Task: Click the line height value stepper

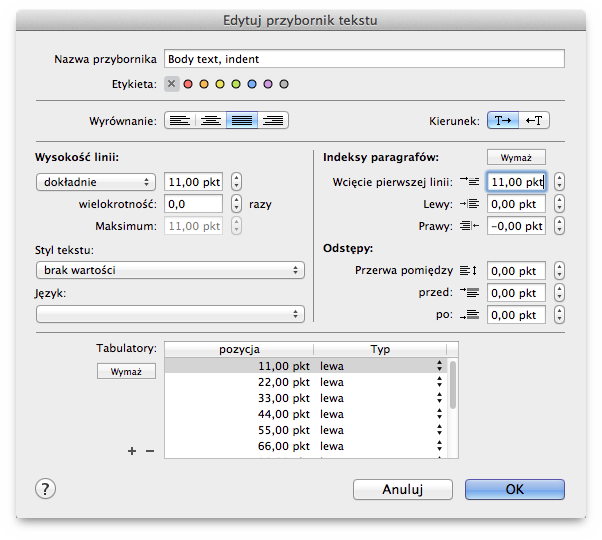Action: click(x=236, y=182)
